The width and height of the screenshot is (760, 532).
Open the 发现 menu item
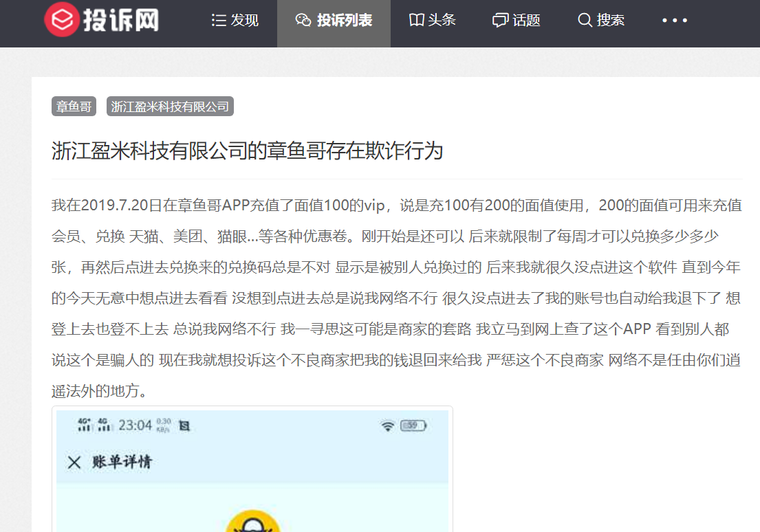click(235, 21)
